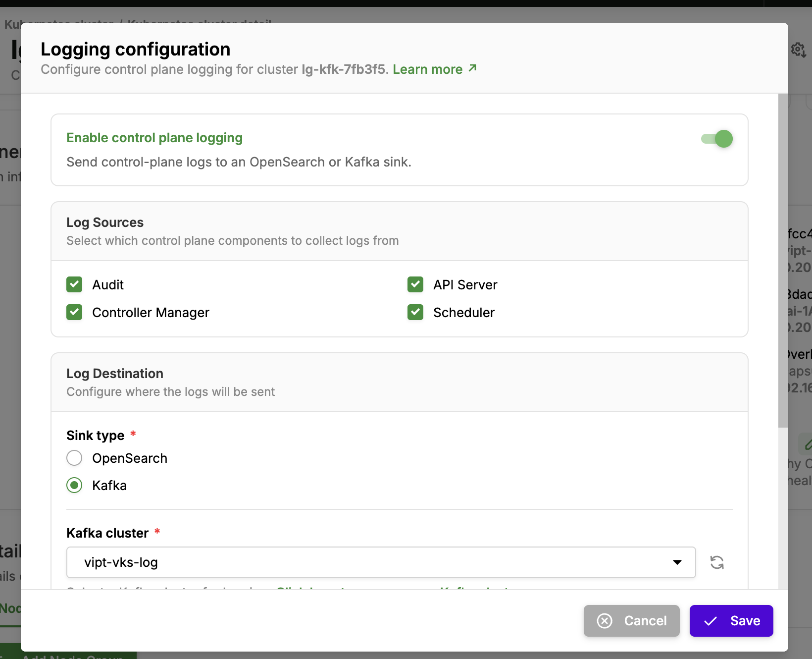Click the edit pencil icon behind dialog

coord(807,443)
